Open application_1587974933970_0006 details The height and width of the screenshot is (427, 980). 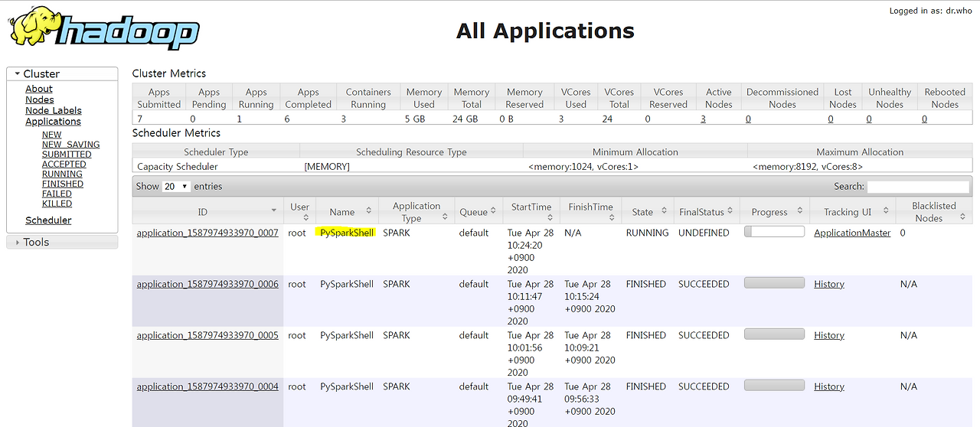[x=207, y=284]
